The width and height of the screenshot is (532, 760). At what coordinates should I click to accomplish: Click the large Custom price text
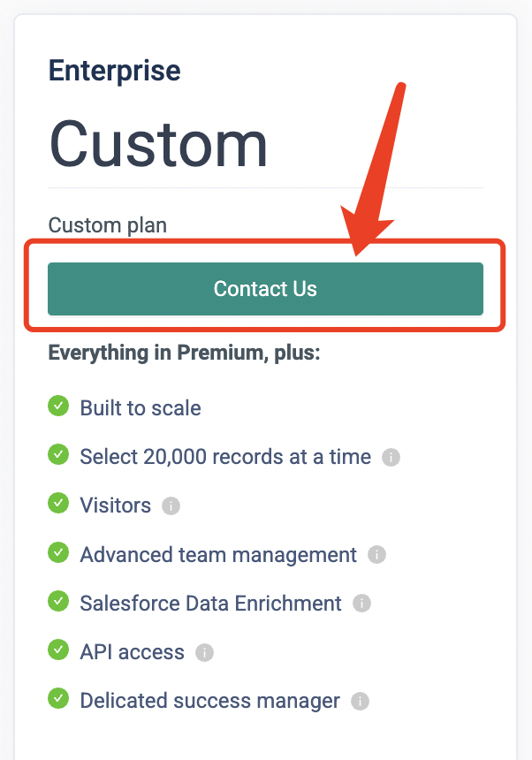158,143
